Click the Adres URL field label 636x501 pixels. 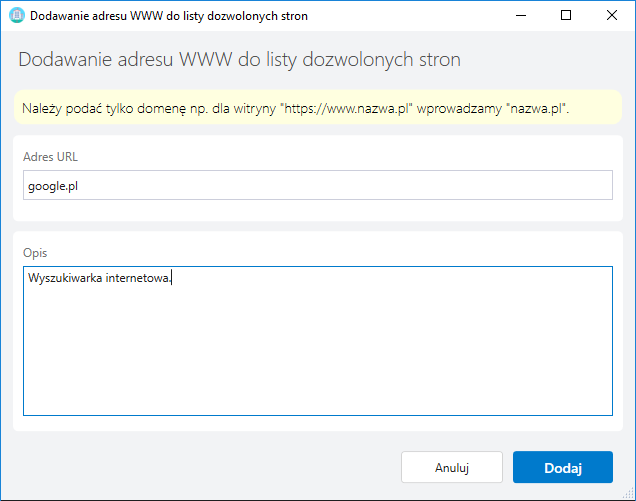coord(50,157)
